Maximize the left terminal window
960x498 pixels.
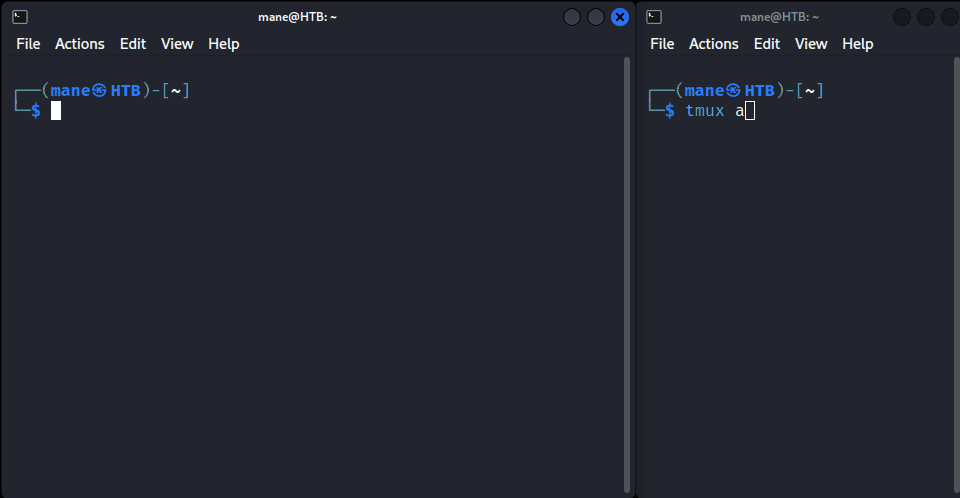pos(596,17)
